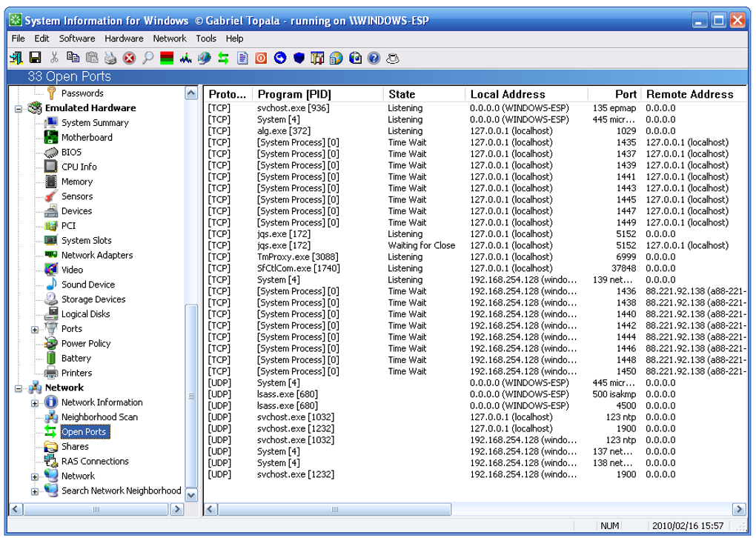The width and height of the screenshot is (756, 538).
Task: Click the coffee cup toolbar icon
Action: 393,58
